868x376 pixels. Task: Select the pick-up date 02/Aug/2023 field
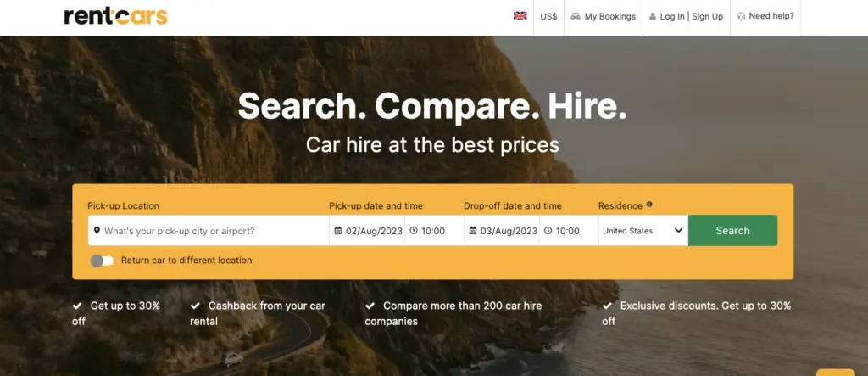(367, 231)
